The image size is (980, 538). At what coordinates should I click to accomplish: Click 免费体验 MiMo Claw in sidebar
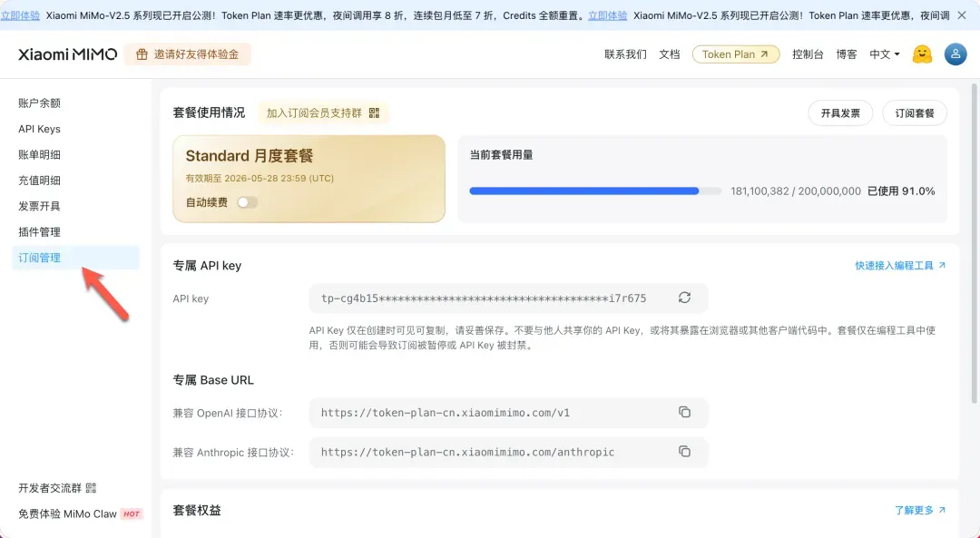pos(80,514)
